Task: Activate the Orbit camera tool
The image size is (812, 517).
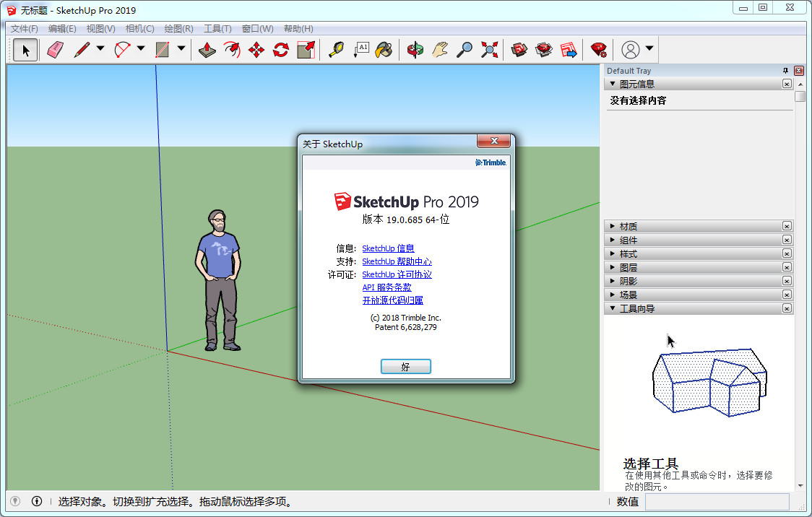Action: pos(415,50)
